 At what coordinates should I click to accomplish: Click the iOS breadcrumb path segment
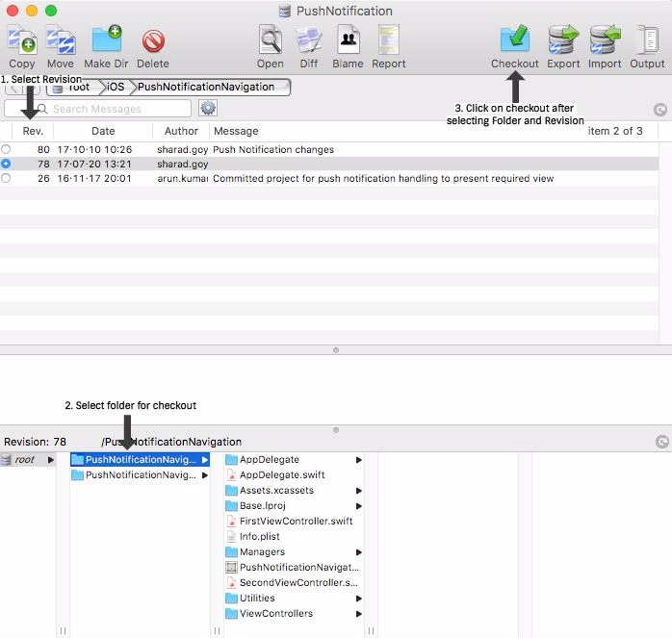(115, 87)
